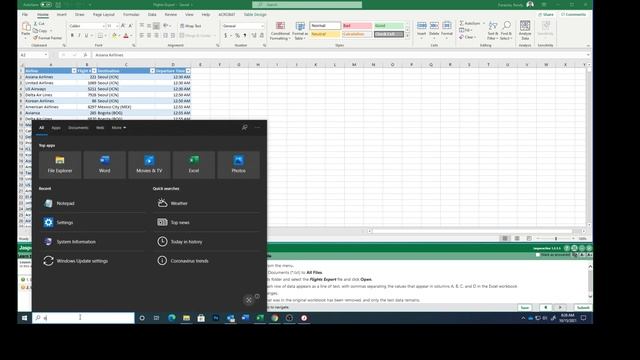Viewport: 640px width, 360px height.
Task: Click the Share button in Excel
Action: [546, 14]
